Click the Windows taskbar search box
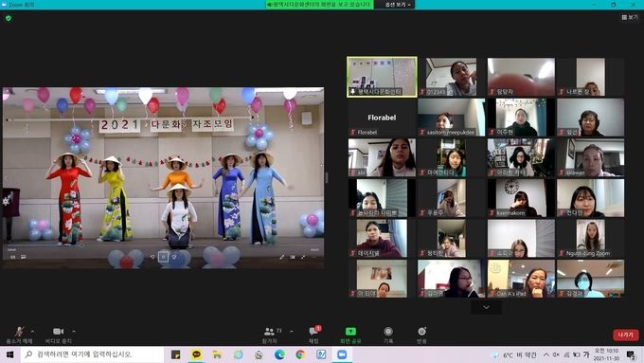Viewport: 644px width, 363px height. click(x=92, y=354)
